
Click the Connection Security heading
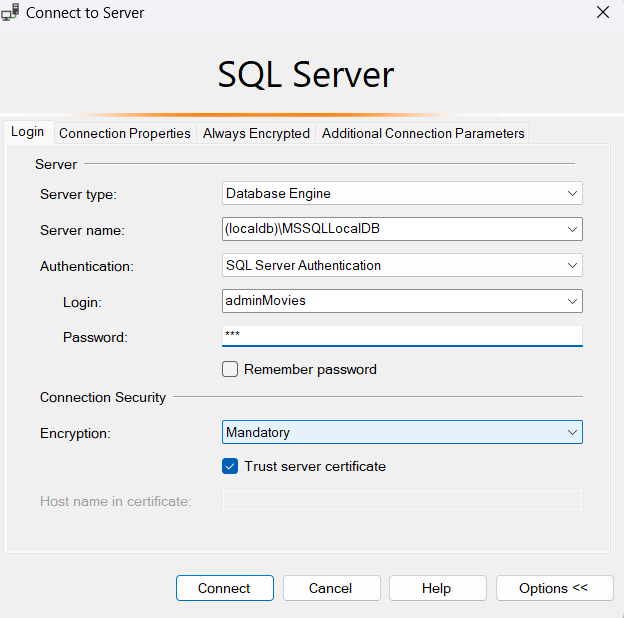(103, 397)
